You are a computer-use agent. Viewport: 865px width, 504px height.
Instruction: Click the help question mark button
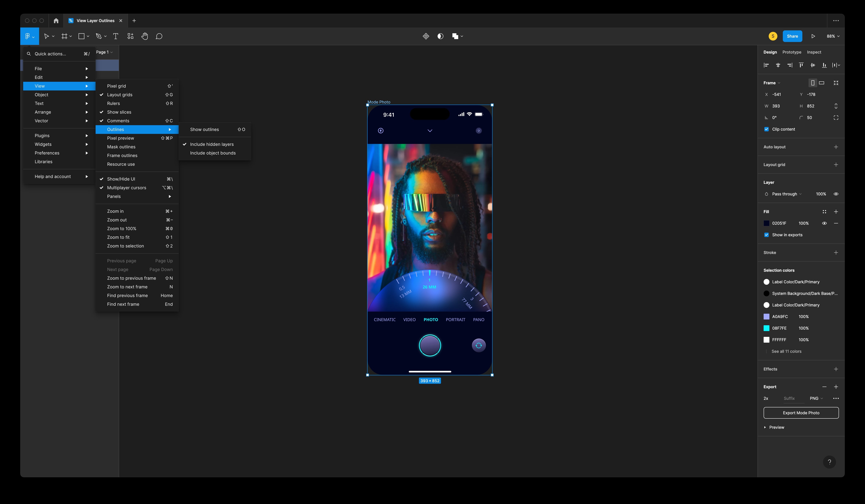829,462
